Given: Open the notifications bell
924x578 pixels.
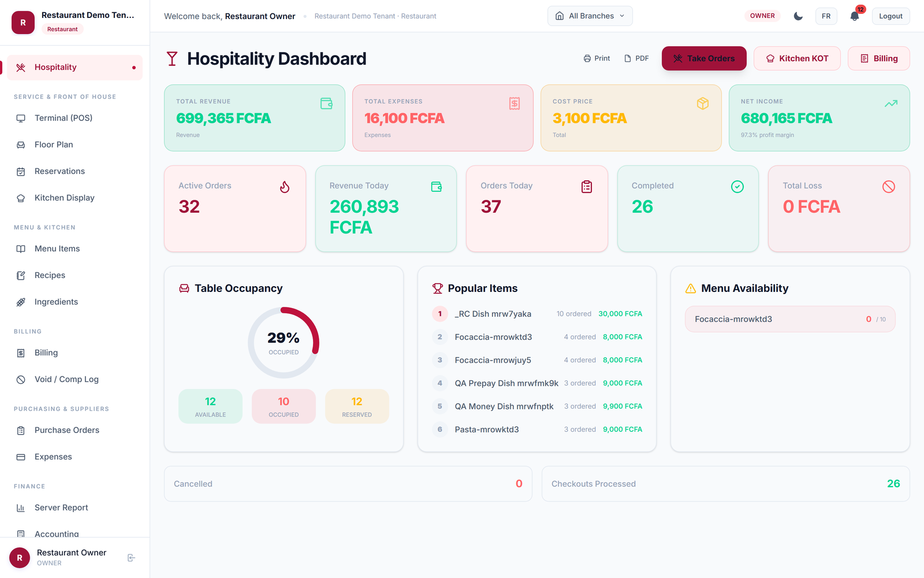Looking at the screenshot, I should pyautogui.click(x=855, y=16).
